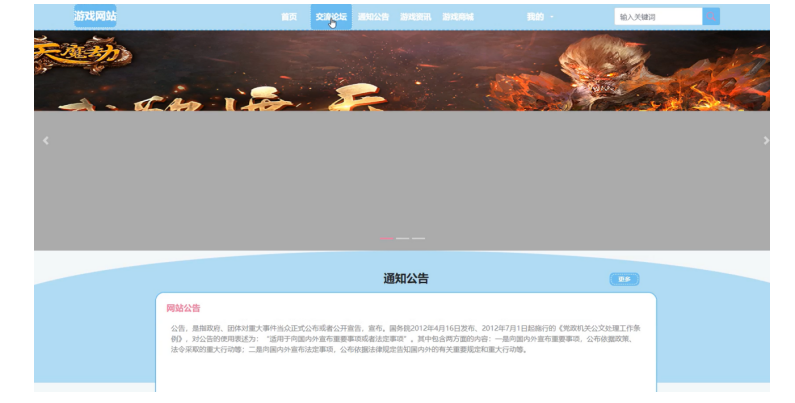Go to next carousel slide arrow
The height and width of the screenshot is (403, 795).
click(x=766, y=140)
